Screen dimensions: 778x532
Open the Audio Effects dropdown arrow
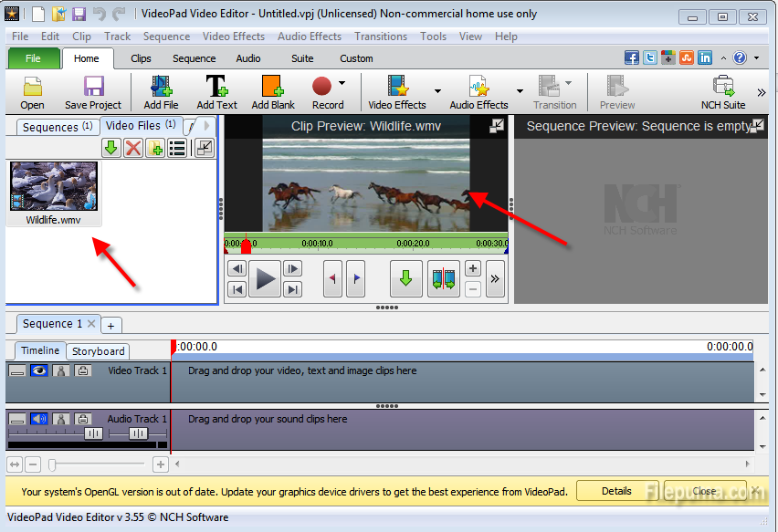[520, 91]
